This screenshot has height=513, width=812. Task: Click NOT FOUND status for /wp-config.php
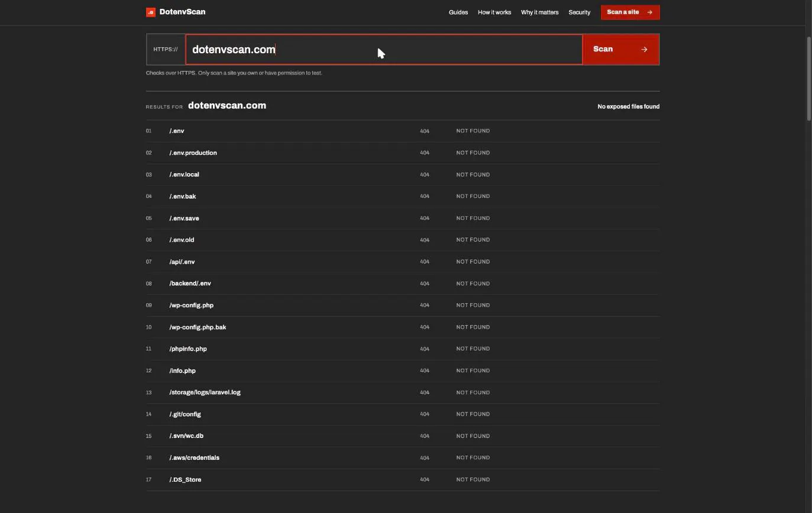click(x=473, y=306)
